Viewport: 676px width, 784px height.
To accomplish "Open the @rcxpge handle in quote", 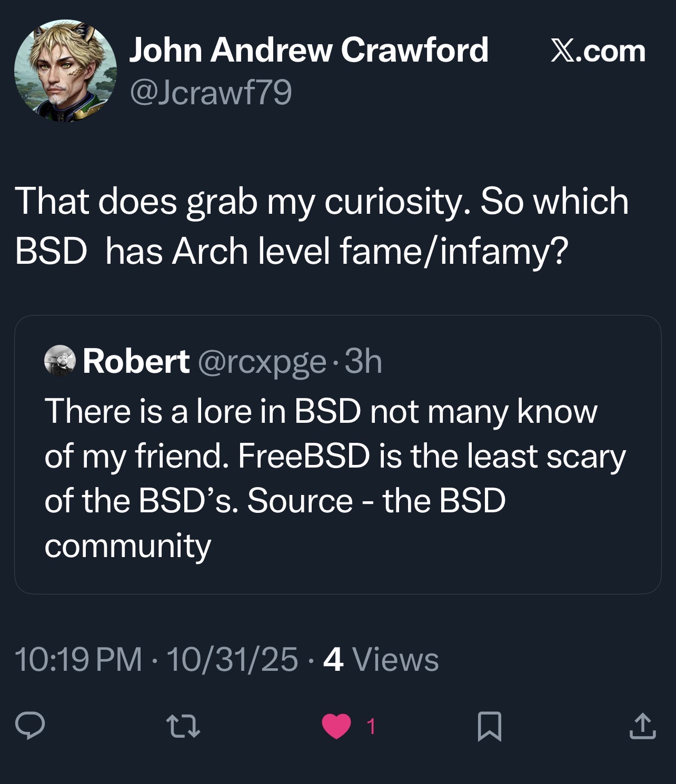I will pos(262,362).
